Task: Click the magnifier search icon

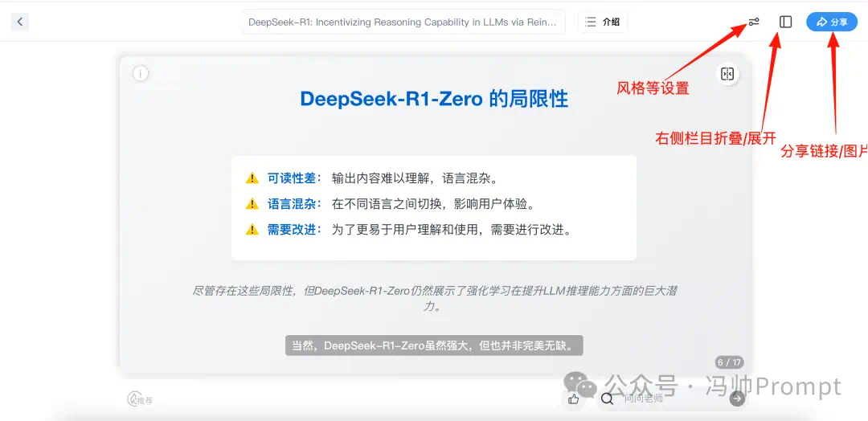Action: 608,399
